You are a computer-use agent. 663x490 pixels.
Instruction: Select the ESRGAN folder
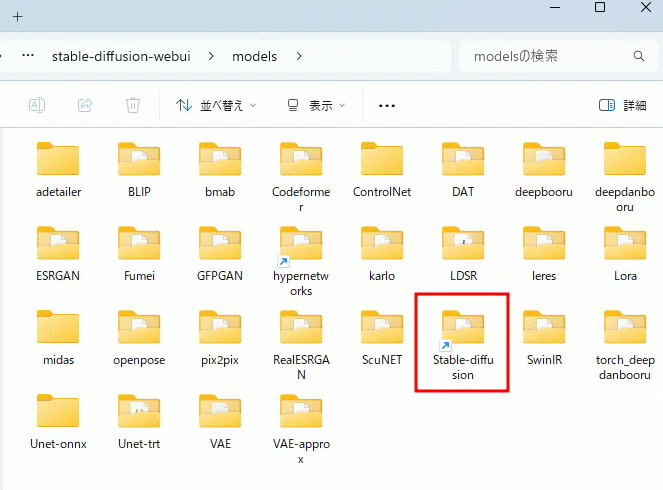pos(58,255)
